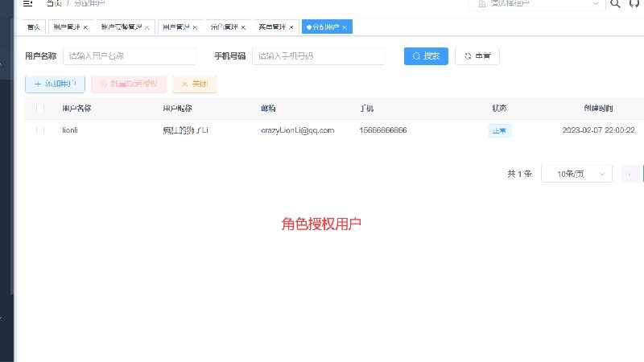Screen dimensions: 644x362
Task: Tick the checkbox for the lionli row
Action: tap(39, 130)
